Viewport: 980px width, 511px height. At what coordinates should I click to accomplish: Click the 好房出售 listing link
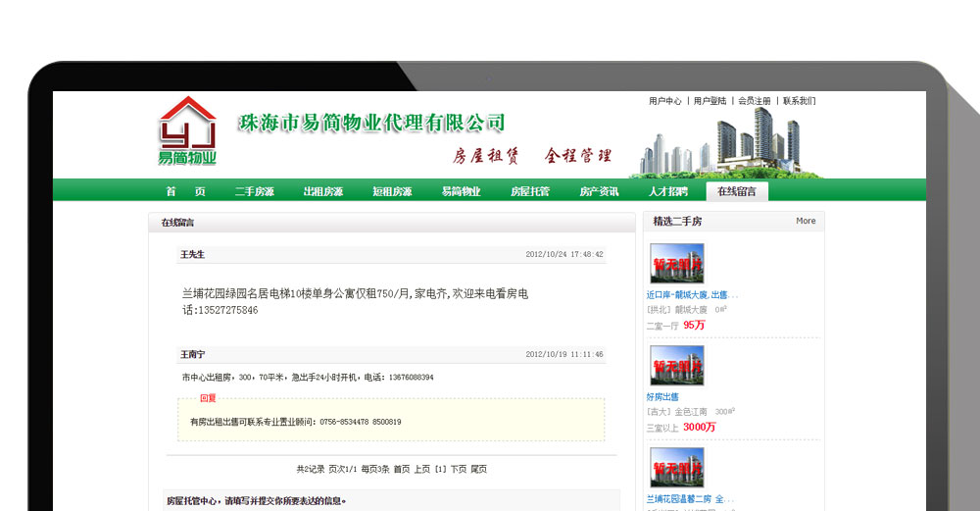click(662, 396)
